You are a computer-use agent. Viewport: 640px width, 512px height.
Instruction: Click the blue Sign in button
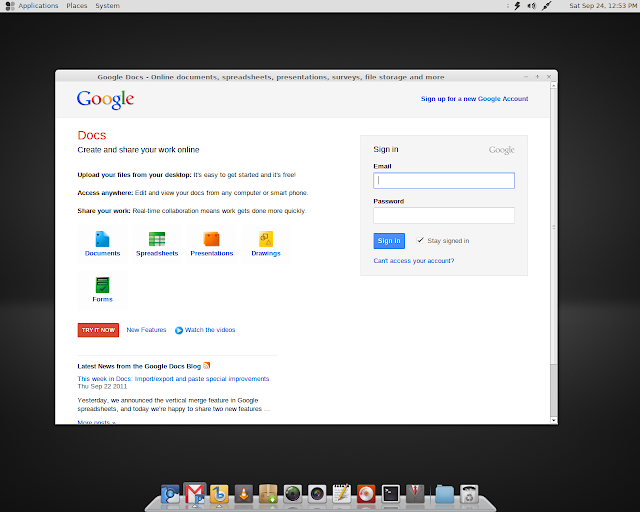click(x=389, y=241)
